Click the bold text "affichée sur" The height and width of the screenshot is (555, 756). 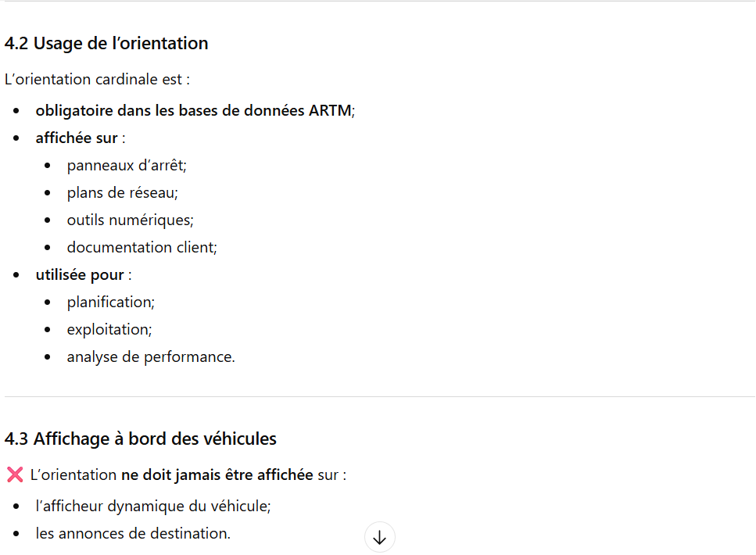pyautogui.click(x=77, y=138)
